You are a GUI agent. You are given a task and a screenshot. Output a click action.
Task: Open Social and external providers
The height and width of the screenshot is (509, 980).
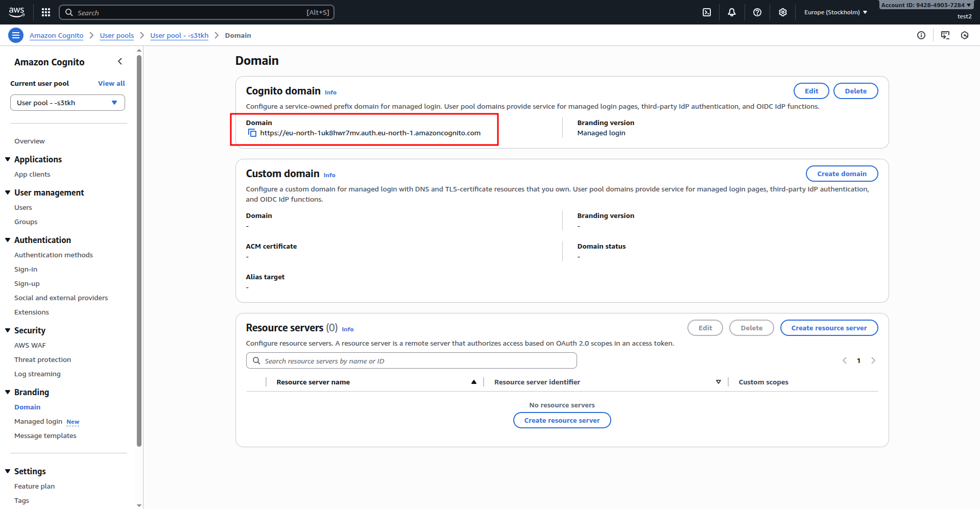point(61,298)
